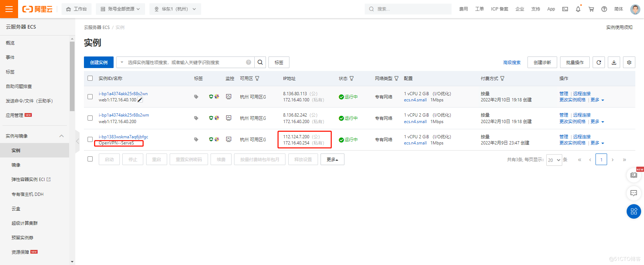Open 自助问题排查 in the sidebar
Image resolution: width=644 pixels, height=265 pixels.
(19, 87)
